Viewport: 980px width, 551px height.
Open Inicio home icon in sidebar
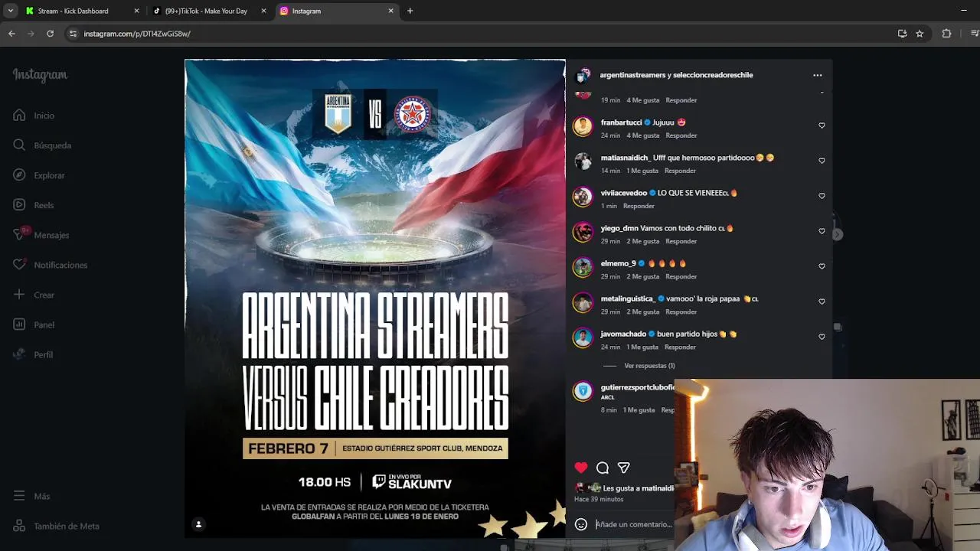click(x=19, y=116)
